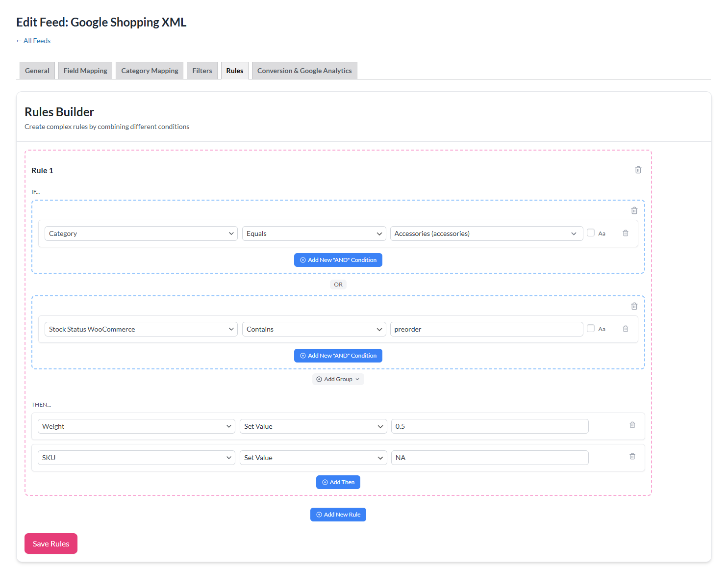728x570 pixels.
Task: Open the Contains operator dropdown
Action: click(314, 329)
